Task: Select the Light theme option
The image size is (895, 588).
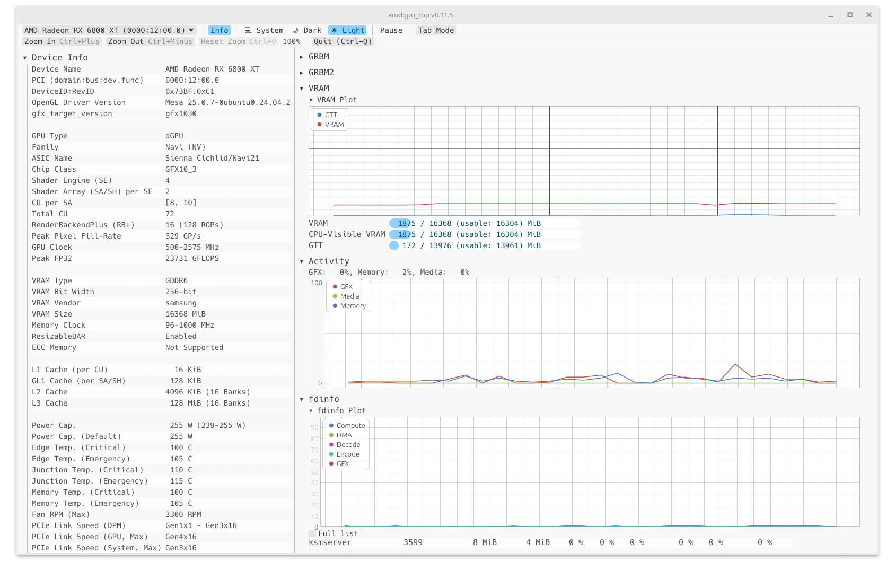Action: (347, 30)
